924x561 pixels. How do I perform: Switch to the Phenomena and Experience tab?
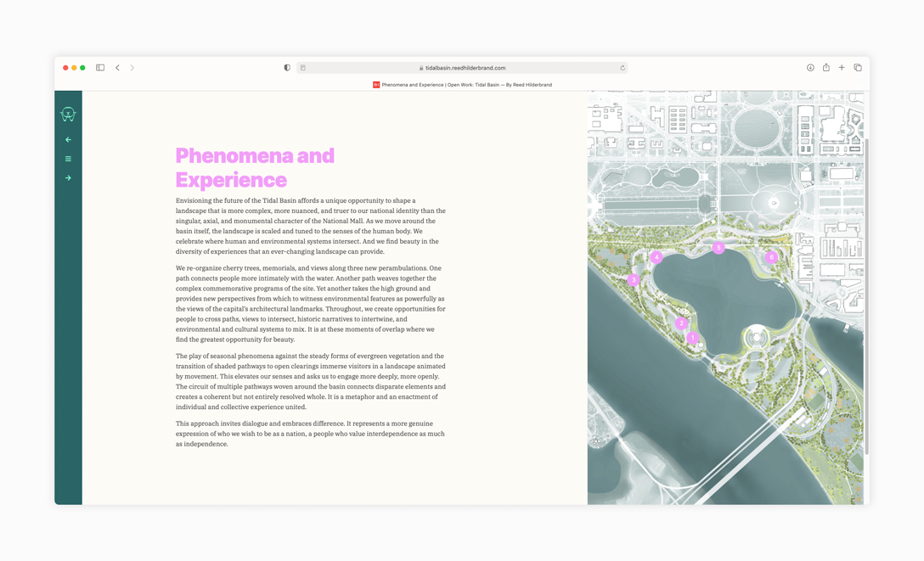462,84
